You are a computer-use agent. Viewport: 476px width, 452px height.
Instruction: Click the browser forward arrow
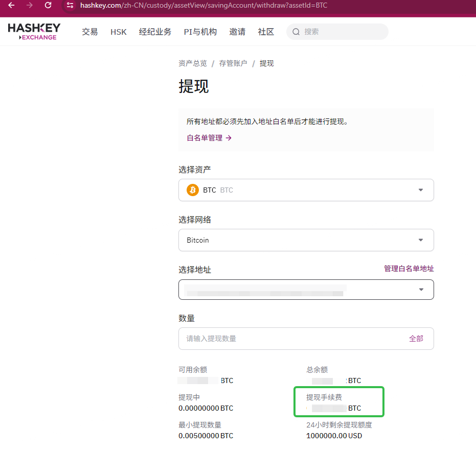[x=30, y=5]
